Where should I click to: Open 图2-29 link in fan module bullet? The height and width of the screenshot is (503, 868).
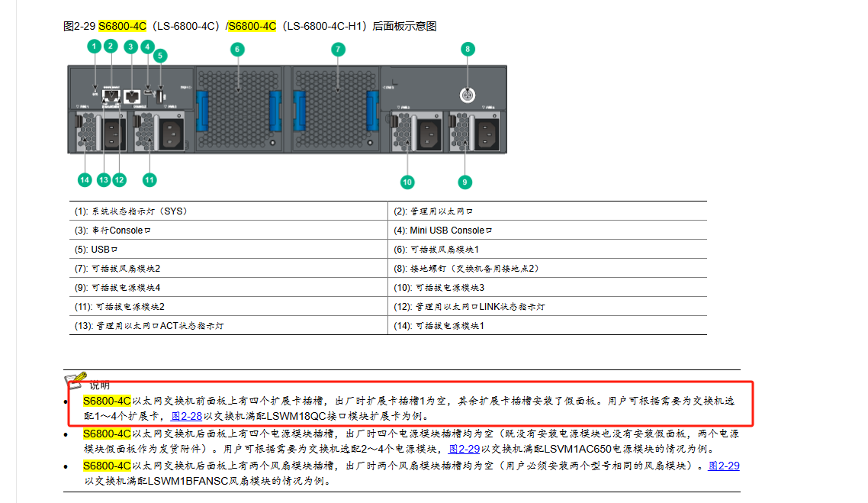724,466
